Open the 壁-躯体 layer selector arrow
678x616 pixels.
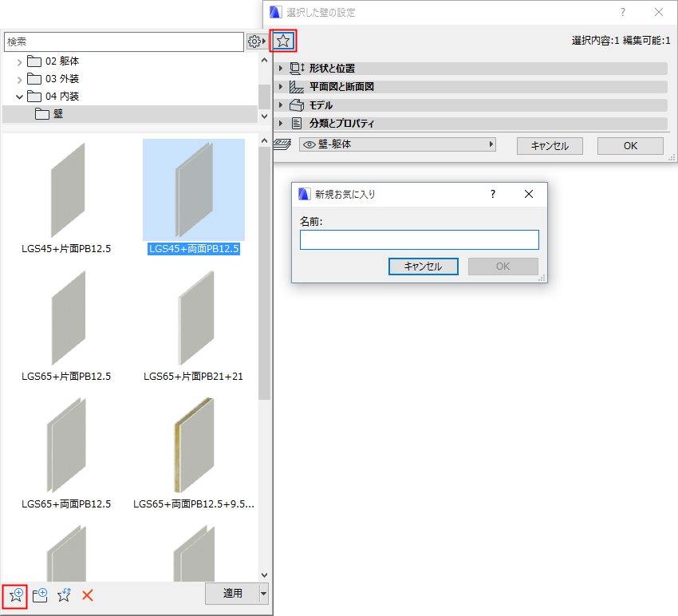(x=493, y=144)
